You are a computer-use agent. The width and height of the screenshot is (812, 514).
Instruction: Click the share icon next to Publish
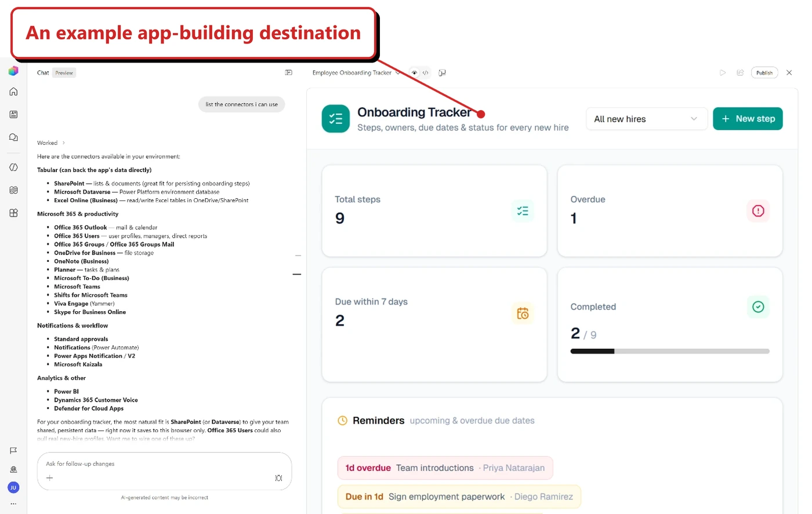(x=740, y=72)
